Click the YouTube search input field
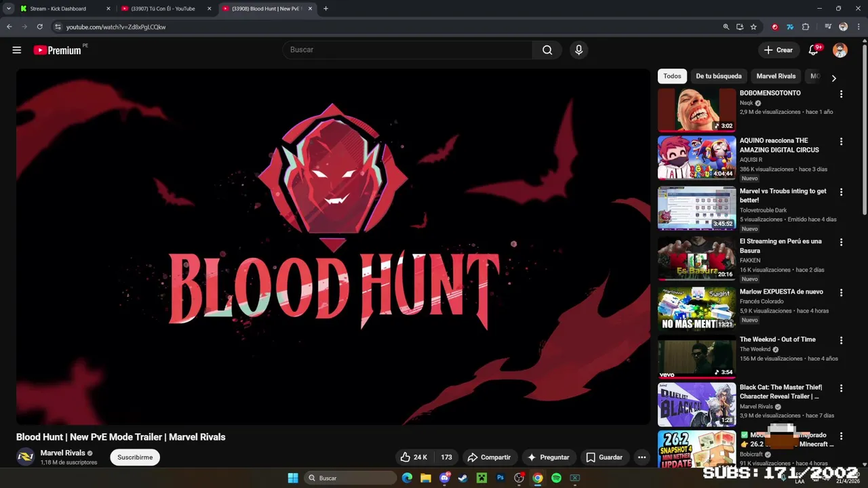The height and width of the screenshot is (488, 868). (407, 49)
